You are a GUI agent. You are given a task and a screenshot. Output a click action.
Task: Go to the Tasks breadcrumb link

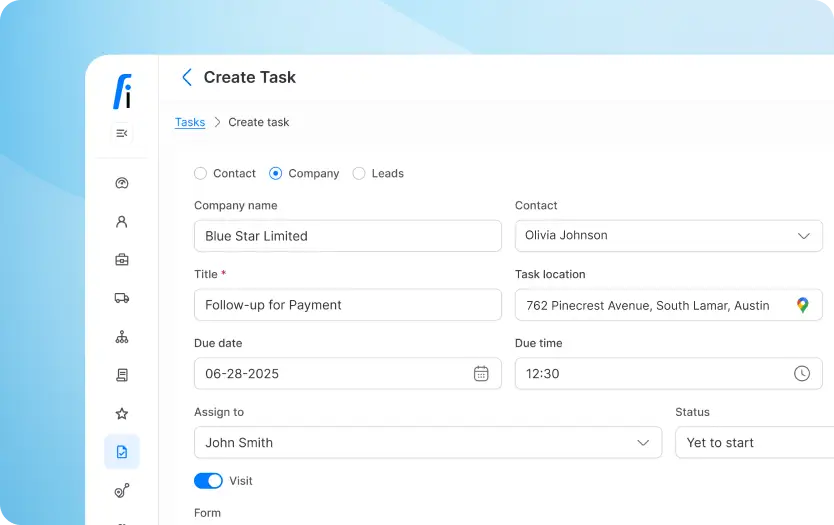click(x=190, y=122)
